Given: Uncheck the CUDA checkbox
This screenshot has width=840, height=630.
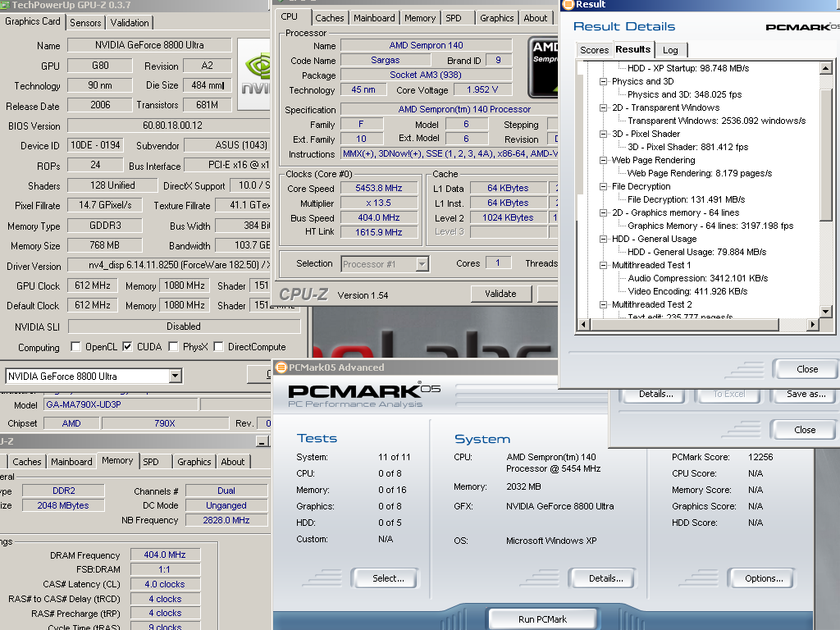Looking at the screenshot, I should click(x=127, y=347).
